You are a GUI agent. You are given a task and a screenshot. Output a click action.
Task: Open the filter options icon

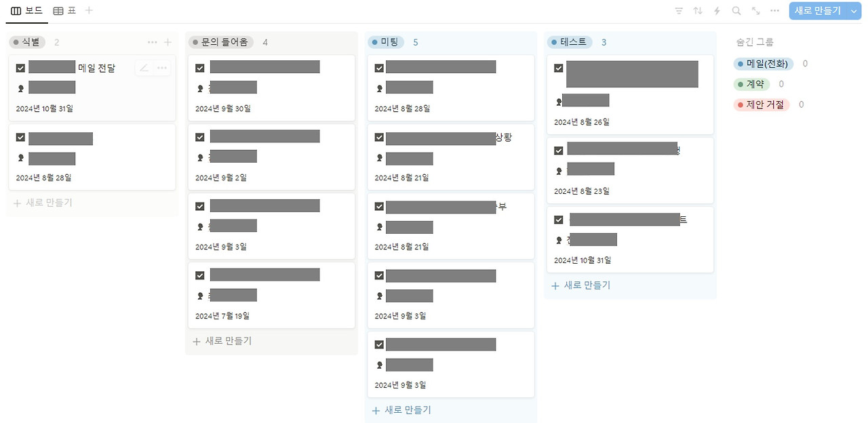coord(678,11)
